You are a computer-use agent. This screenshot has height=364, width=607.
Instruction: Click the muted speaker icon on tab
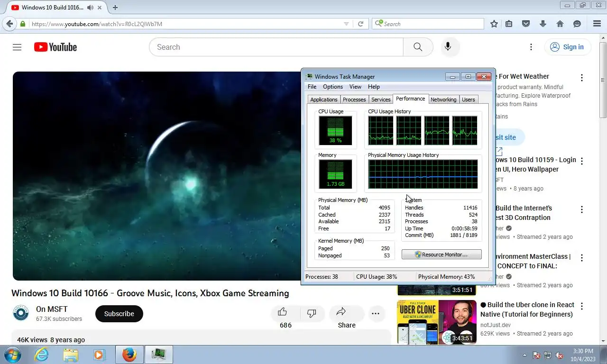point(90,8)
